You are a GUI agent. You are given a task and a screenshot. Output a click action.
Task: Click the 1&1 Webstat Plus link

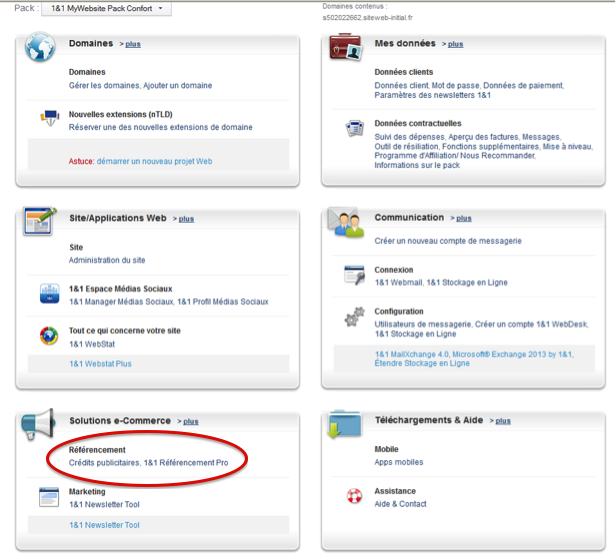(100, 364)
